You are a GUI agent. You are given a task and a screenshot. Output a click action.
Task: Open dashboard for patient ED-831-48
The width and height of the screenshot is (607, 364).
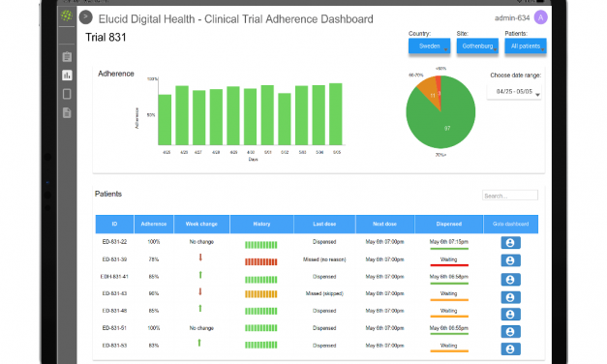pos(510,314)
